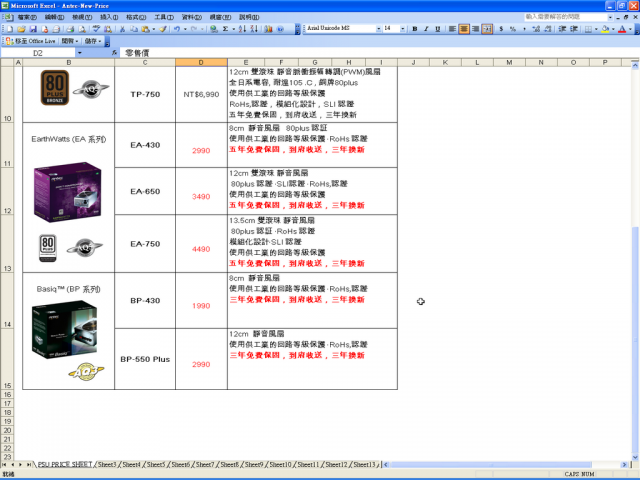640x480 pixels.
Task: Open the AutoSum functions dropdown
Action: pos(233,29)
